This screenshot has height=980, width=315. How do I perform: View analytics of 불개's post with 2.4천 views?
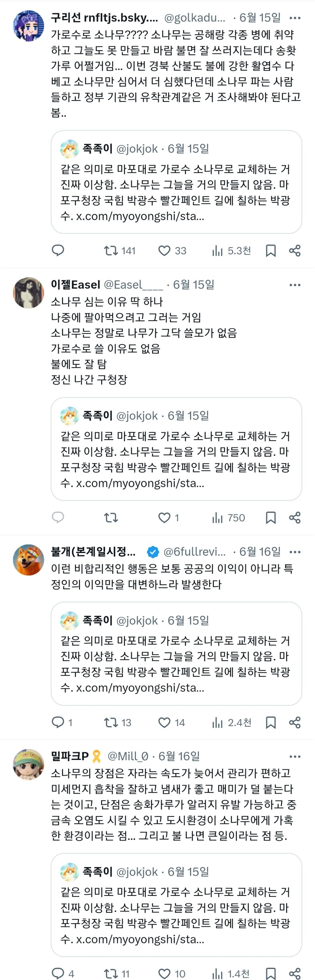pyautogui.click(x=232, y=722)
